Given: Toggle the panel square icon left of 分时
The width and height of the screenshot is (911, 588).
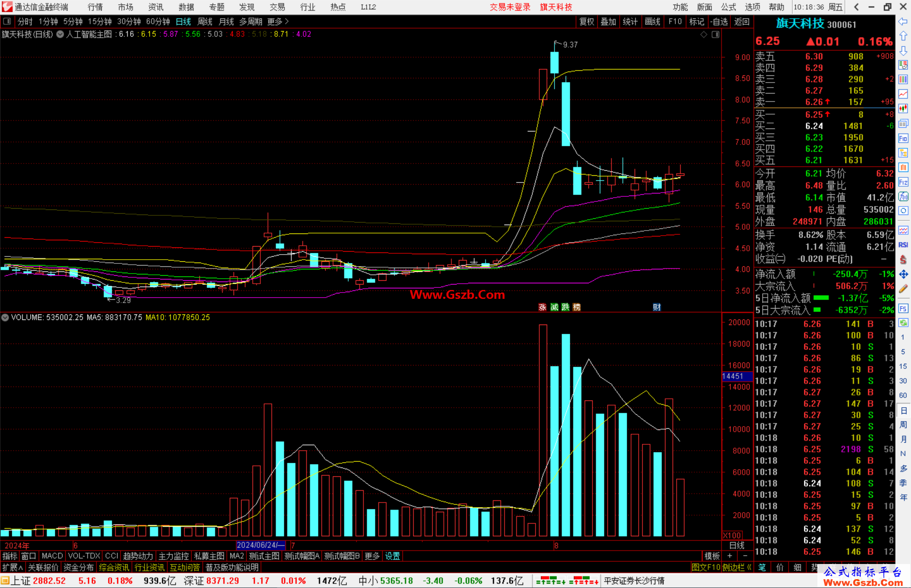Looking at the screenshot, I should click(7, 21).
